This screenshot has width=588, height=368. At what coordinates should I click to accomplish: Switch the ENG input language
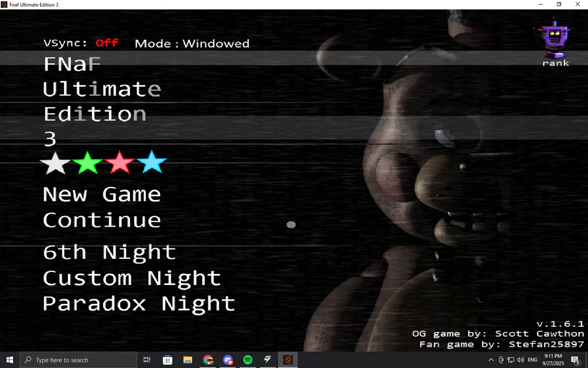coord(532,360)
